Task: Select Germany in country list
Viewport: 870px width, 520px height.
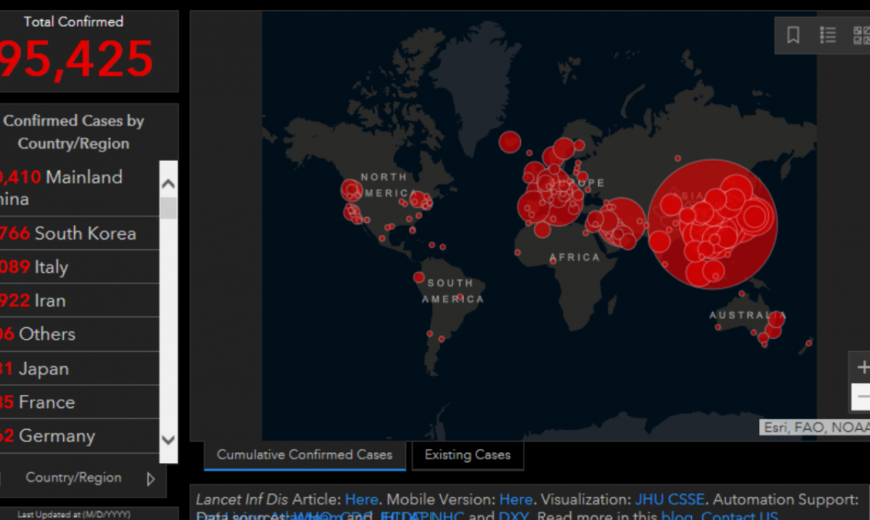Action: [79, 436]
